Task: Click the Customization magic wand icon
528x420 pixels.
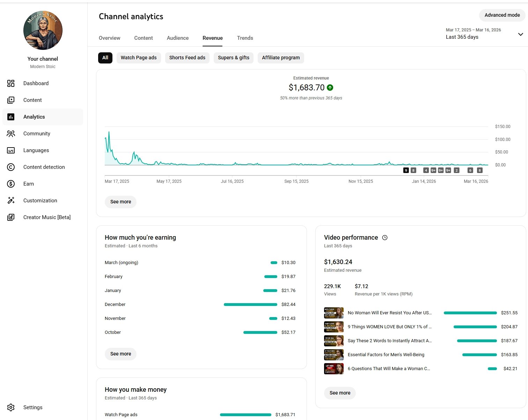Action: pyautogui.click(x=11, y=201)
